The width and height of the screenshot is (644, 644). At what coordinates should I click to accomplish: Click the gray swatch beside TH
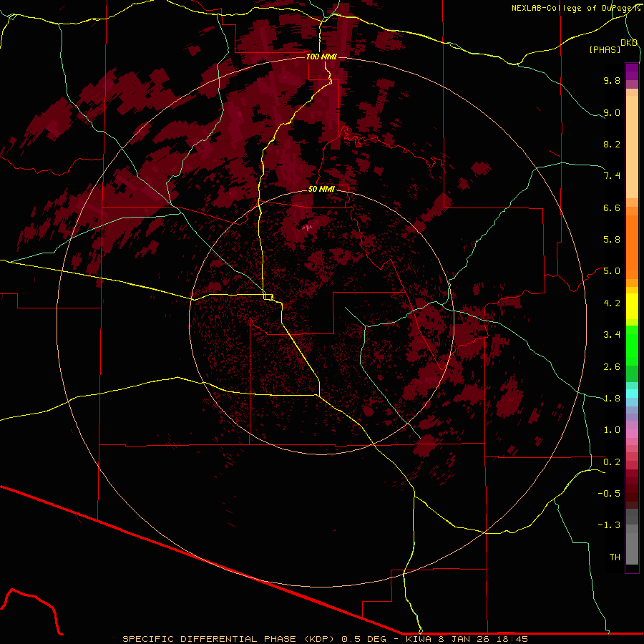632,550
